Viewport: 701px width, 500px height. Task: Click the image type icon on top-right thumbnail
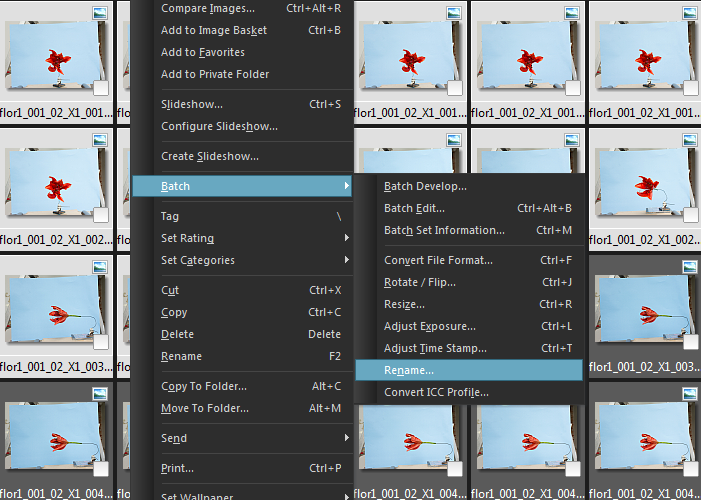pyautogui.click(x=689, y=13)
